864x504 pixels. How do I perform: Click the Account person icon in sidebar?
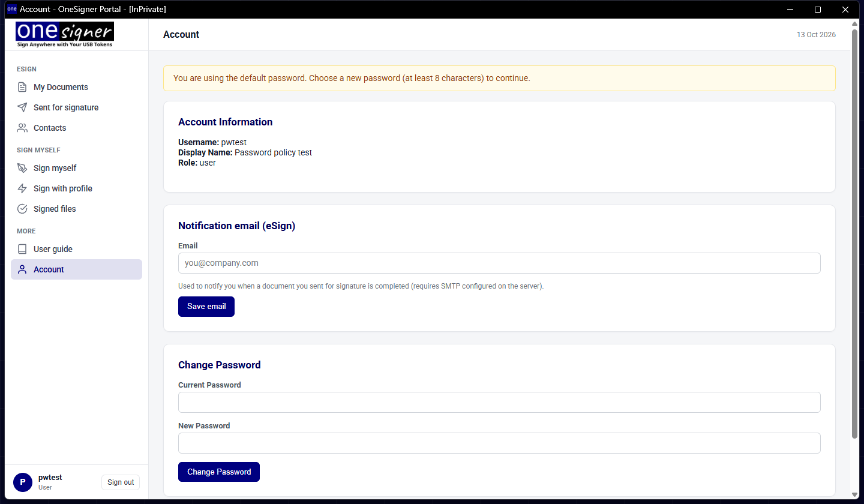(x=22, y=269)
